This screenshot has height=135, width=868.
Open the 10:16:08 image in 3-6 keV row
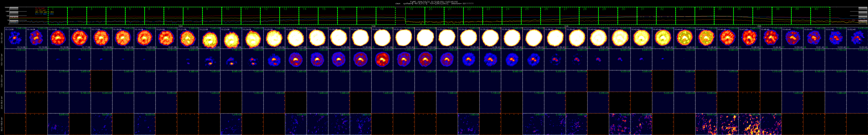tap(80, 38)
